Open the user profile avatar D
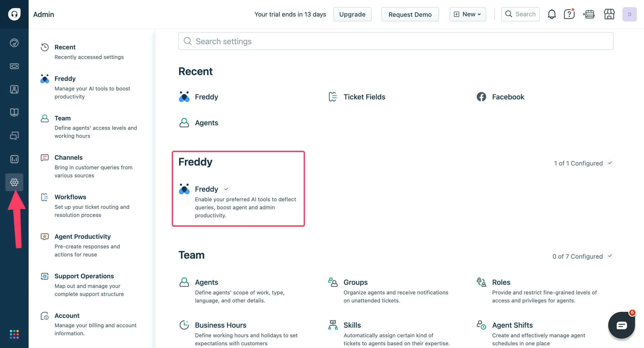Viewport: 644px width, 348px height. tap(629, 14)
